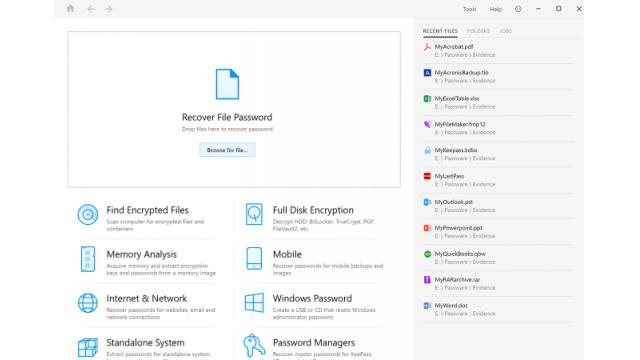
Task: Click the Acronis icon next to MyAcronisBackup.tib
Action: [x=427, y=73]
